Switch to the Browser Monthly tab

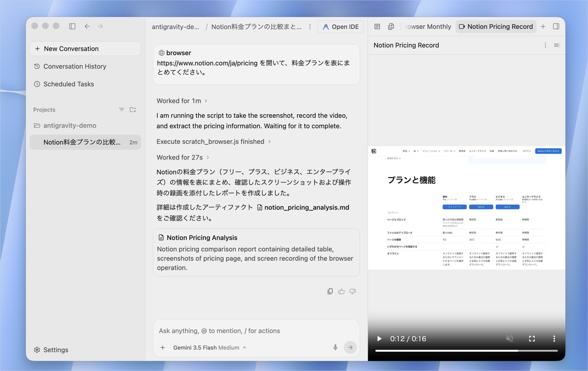pos(428,27)
